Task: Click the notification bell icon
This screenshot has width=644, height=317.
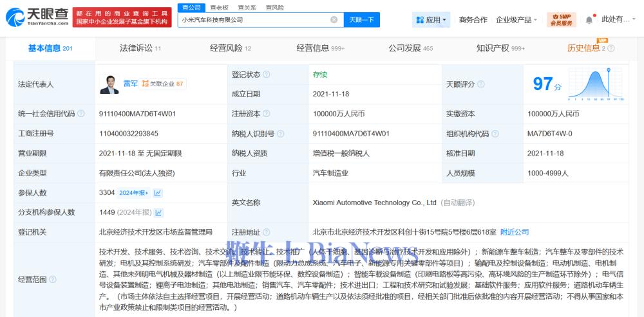Action: point(589,20)
